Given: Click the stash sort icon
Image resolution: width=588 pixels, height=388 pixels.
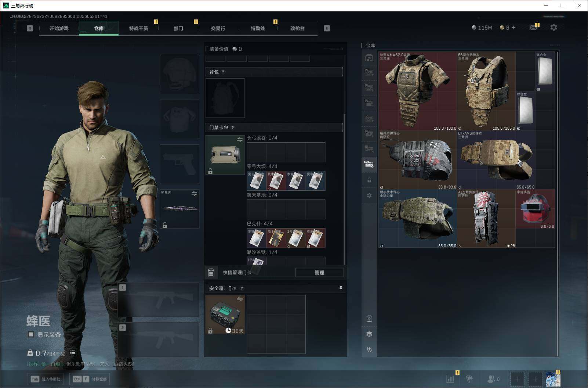Looking at the screenshot, I should coord(369,349).
